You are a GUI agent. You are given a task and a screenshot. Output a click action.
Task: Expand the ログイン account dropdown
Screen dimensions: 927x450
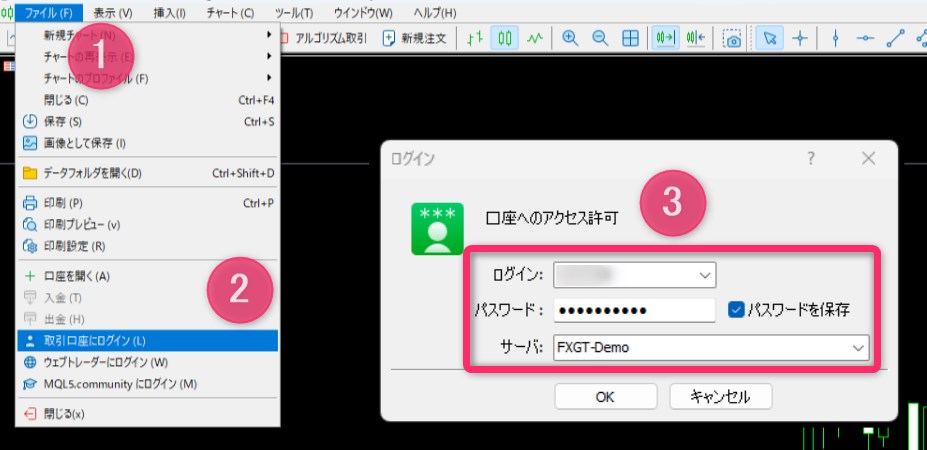point(705,274)
